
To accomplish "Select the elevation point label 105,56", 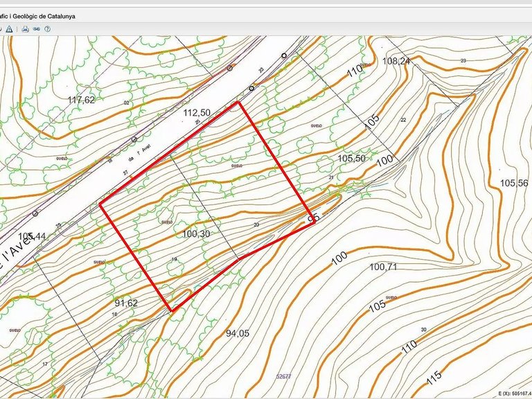I will (x=514, y=183).
